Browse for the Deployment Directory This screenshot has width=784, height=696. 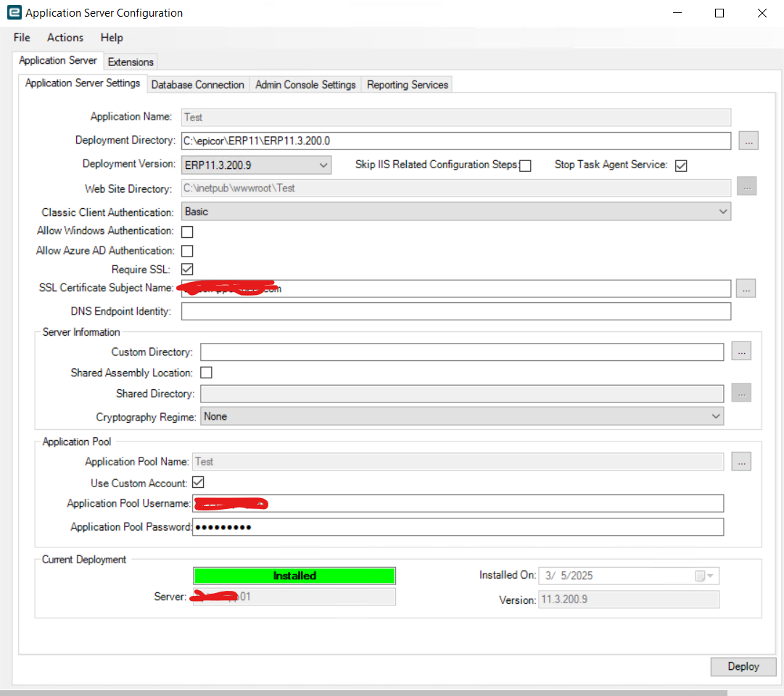click(x=748, y=140)
